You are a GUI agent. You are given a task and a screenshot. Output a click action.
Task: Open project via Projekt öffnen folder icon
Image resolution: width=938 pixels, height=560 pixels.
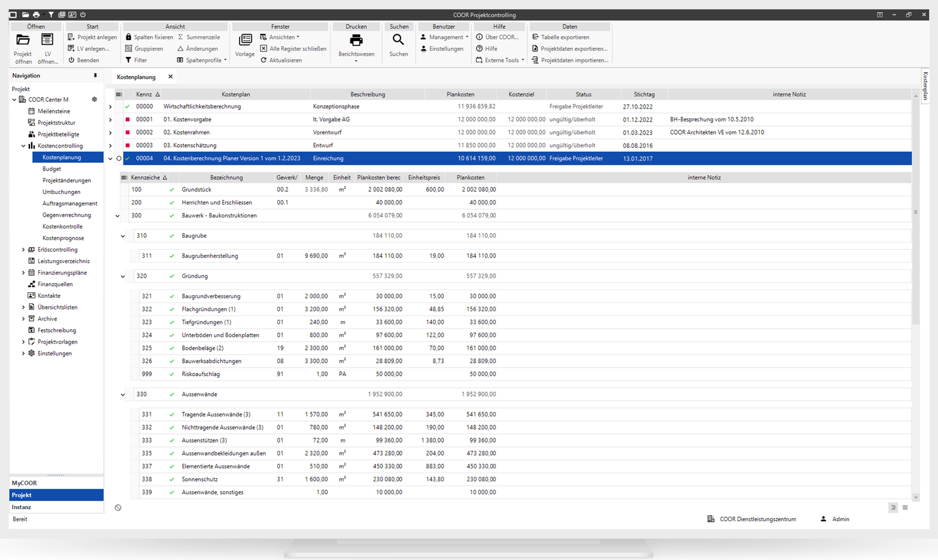point(23,40)
